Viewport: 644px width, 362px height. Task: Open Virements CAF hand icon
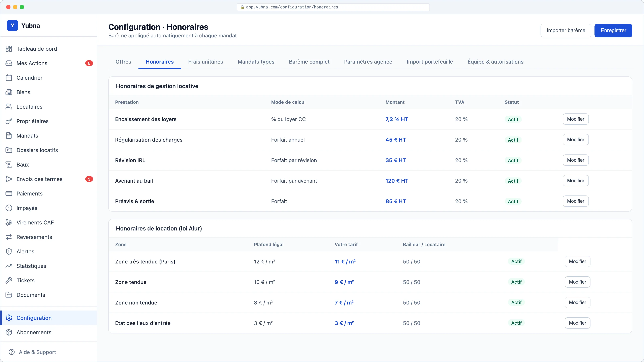[x=9, y=223]
